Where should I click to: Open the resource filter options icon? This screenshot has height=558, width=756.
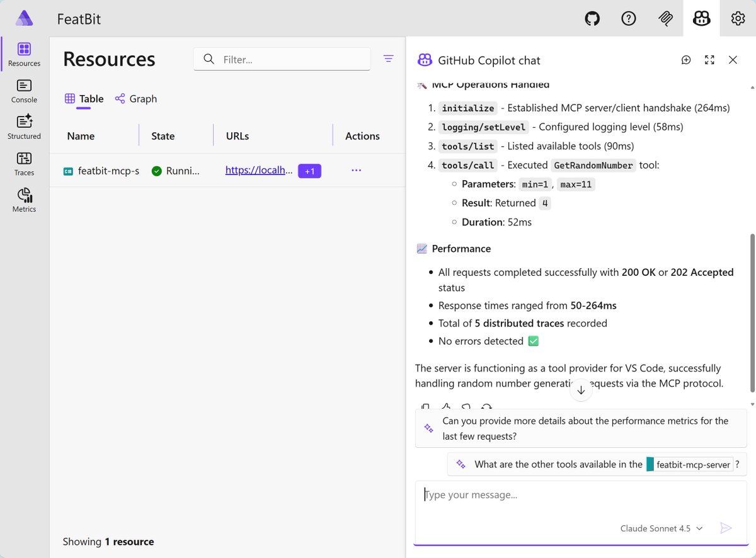click(x=389, y=59)
